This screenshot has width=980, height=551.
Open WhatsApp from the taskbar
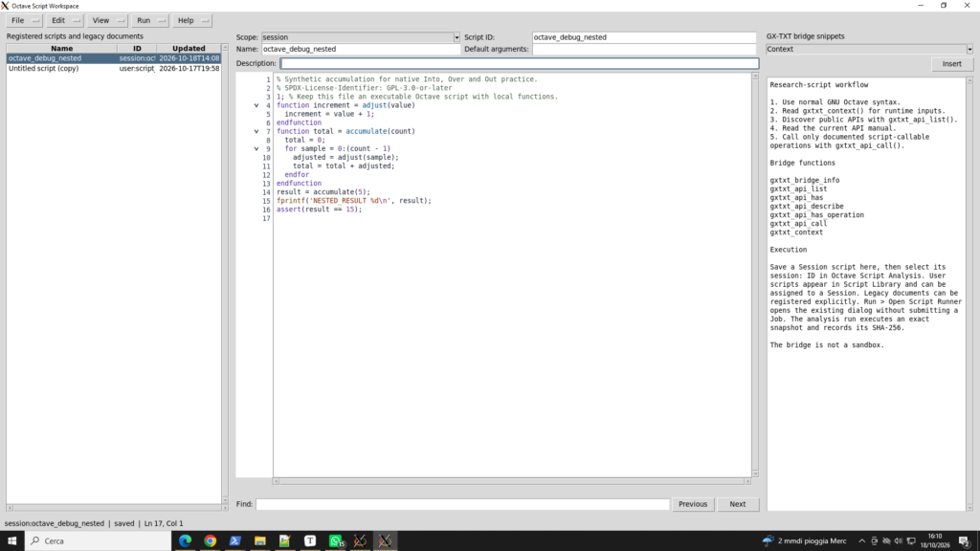click(336, 541)
